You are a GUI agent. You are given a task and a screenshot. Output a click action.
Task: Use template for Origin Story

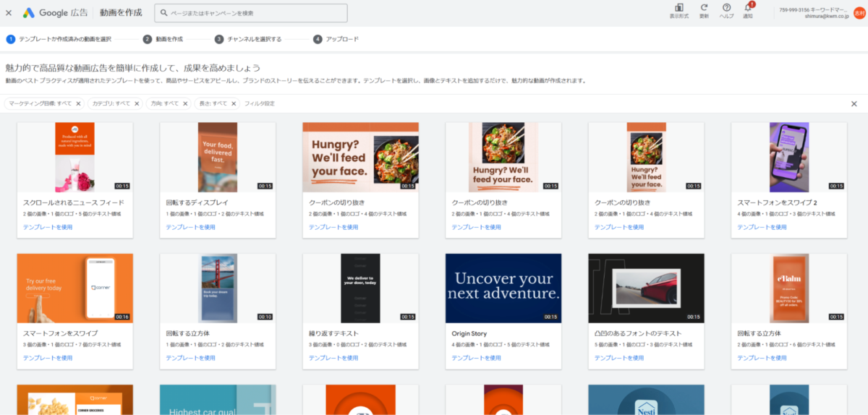coord(477,358)
